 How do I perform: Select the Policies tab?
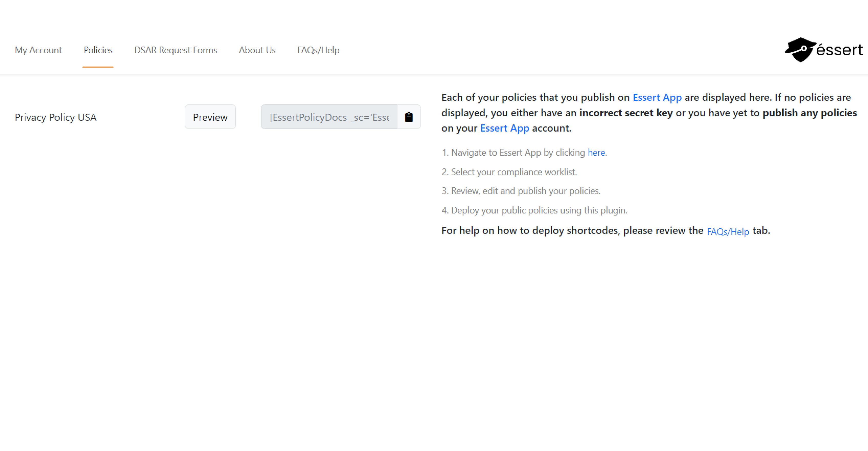(x=98, y=50)
